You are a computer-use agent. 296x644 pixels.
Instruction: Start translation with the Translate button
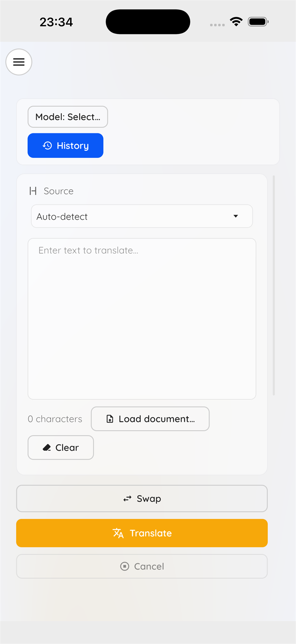(142, 533)
